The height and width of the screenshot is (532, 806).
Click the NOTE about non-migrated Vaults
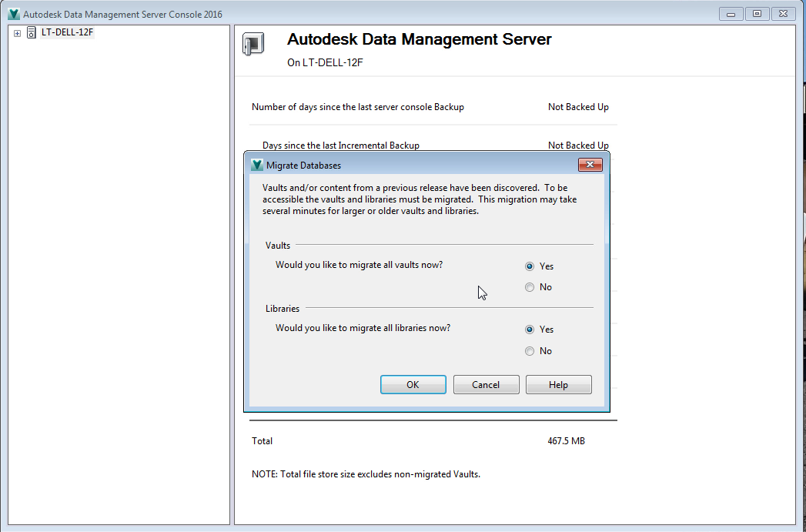pyautogui.click(x=366, y=474)
